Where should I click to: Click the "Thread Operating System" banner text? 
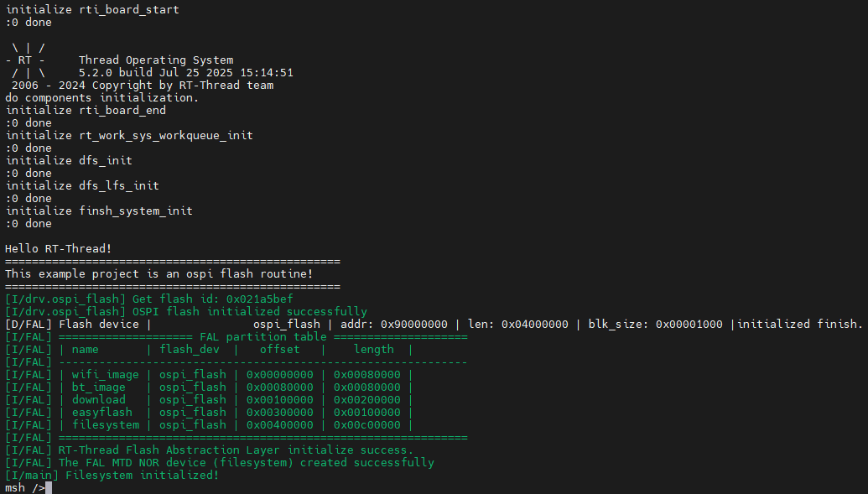coord(156,60)
